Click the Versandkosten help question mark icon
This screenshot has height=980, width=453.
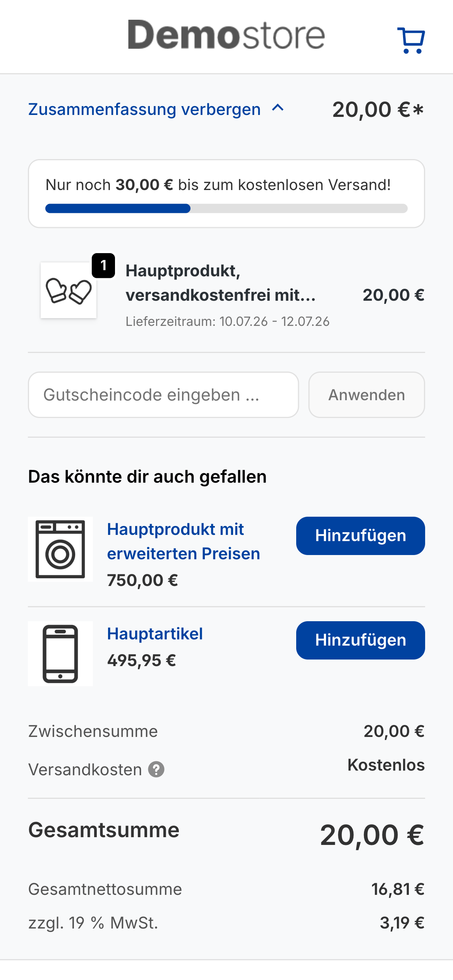point(156,769)
